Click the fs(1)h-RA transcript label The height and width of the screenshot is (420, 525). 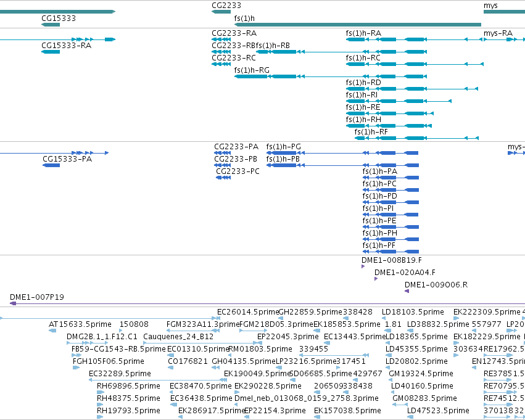(x=363, y=33)
